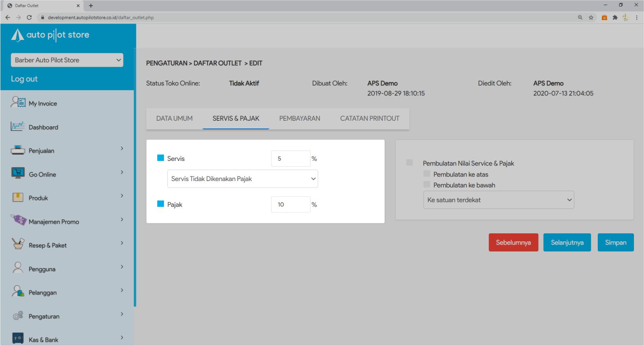Click the Resep & Paket mortar icon
Screen dimensions: 644x346
pyautogui.click(x=18, y=244)
